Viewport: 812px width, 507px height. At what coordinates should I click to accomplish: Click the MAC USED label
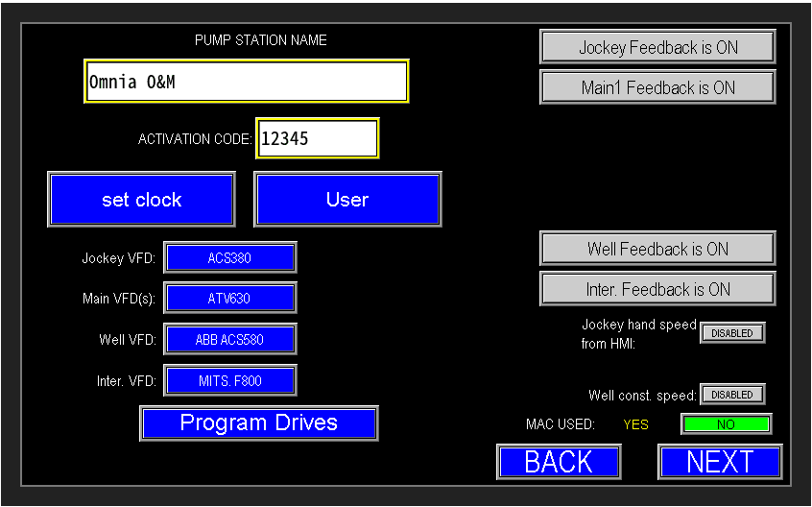[x=561, y=423]
